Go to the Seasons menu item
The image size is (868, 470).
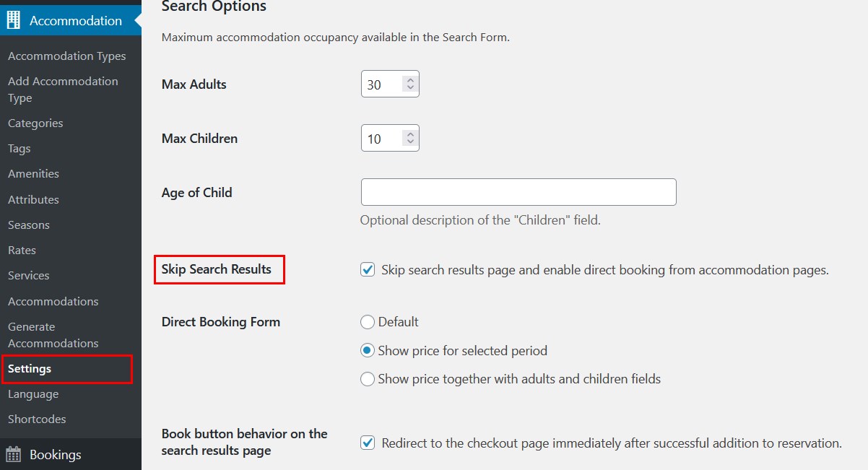point(29,225)
